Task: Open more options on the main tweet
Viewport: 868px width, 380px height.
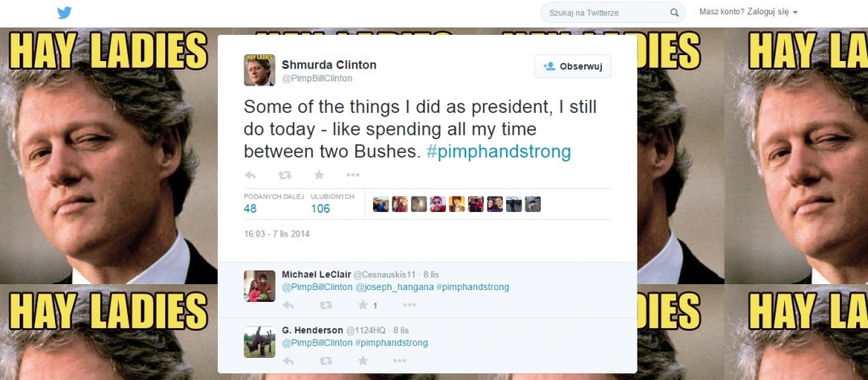Action: tap(353, 175)
